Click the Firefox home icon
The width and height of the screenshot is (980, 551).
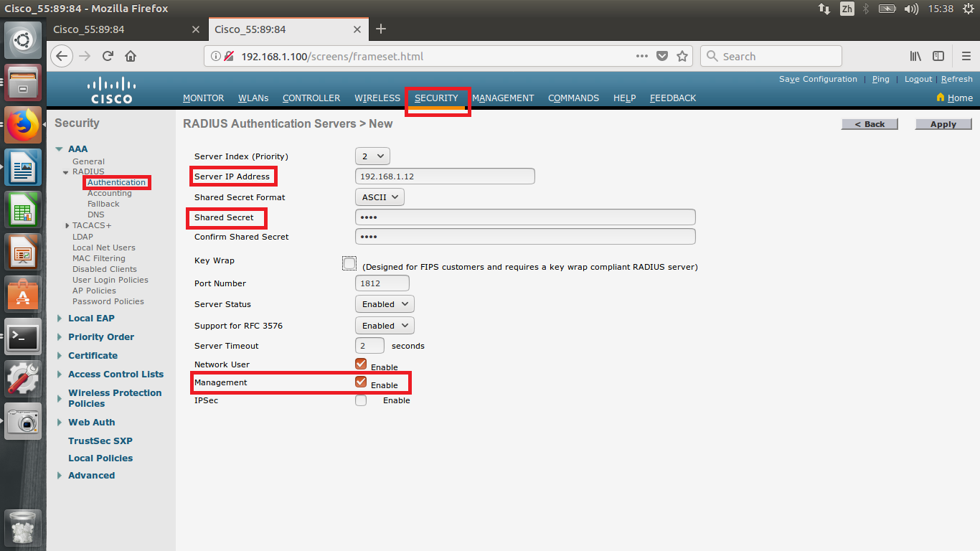pyautogui.click(x=131, y=56)
